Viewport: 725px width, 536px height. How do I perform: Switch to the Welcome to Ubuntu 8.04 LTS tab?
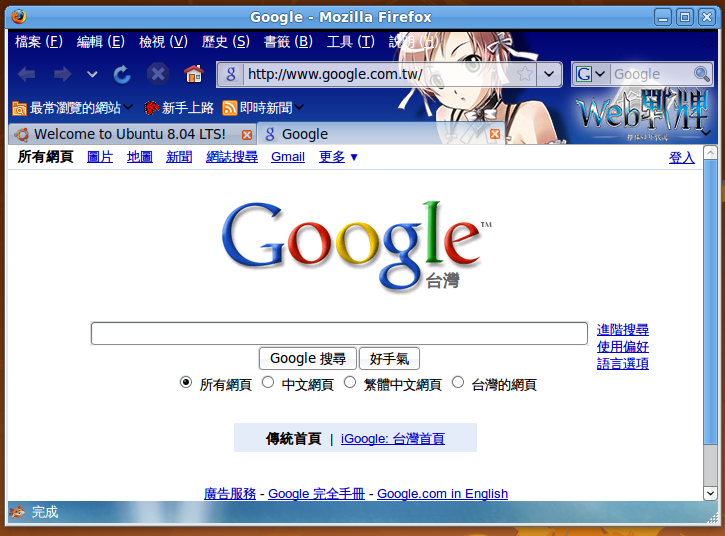pyautogui.click(x=132, y=134)
